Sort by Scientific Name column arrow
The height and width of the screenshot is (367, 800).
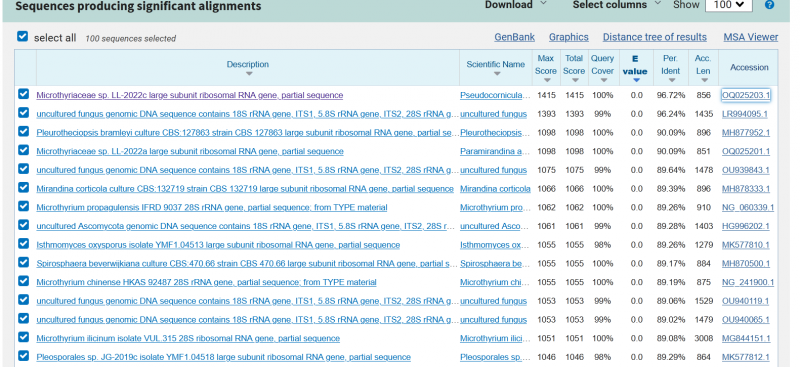point(497,74)
